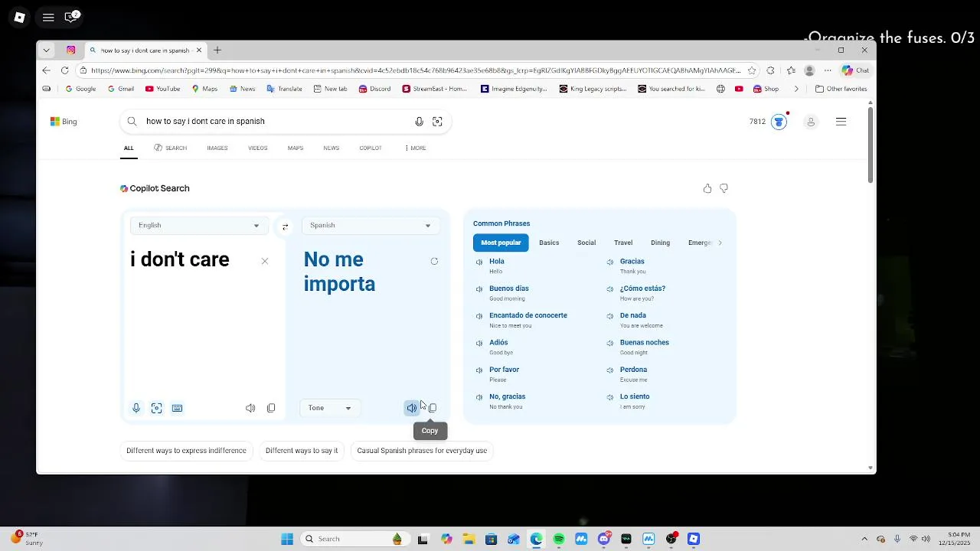This screenshot has height=551, width=980.
Task: Play pronunciation for 'Adiós'
Action: [479, 343]
